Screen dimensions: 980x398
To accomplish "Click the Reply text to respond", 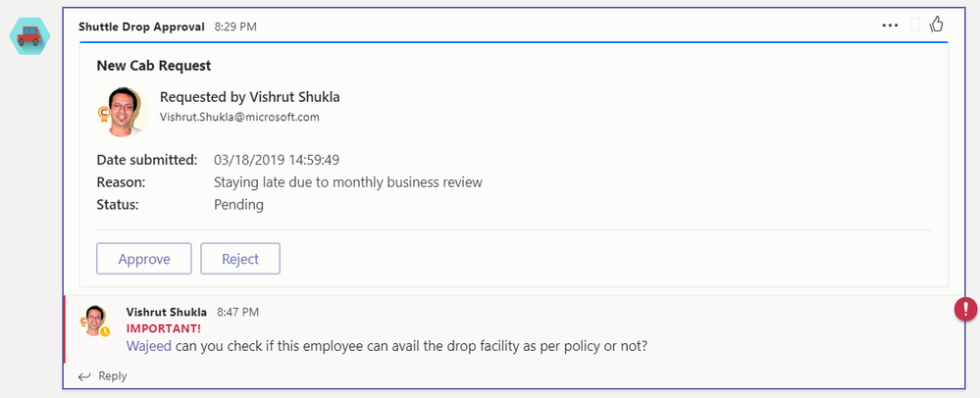I will (113, 375).
